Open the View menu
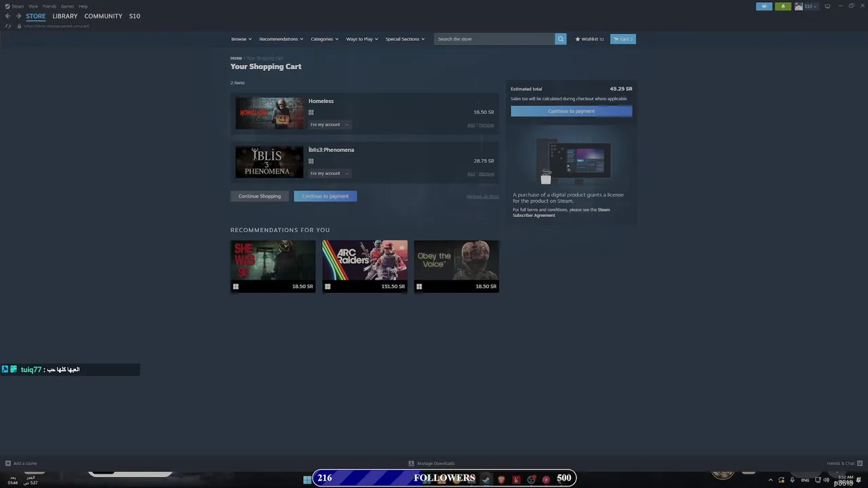868x488 pixels. [x=33, y=6]
